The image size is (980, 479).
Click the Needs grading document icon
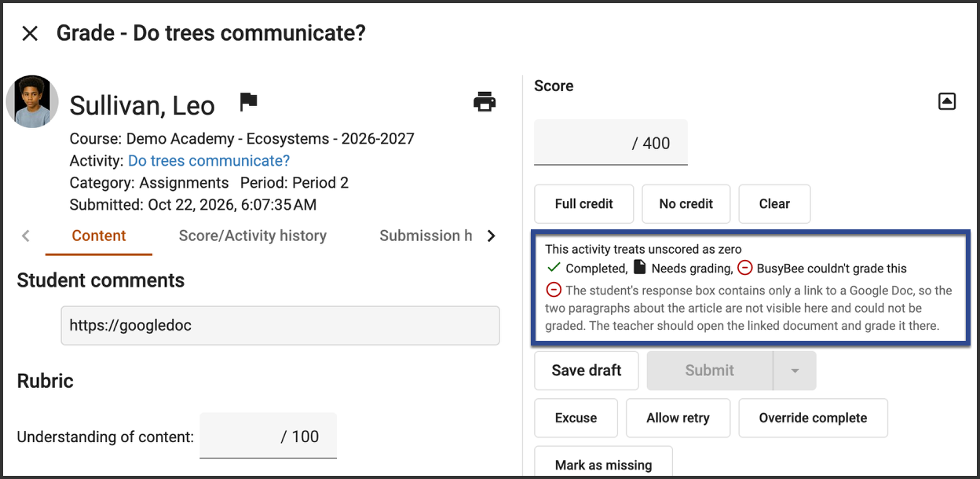tap(639, 269)
